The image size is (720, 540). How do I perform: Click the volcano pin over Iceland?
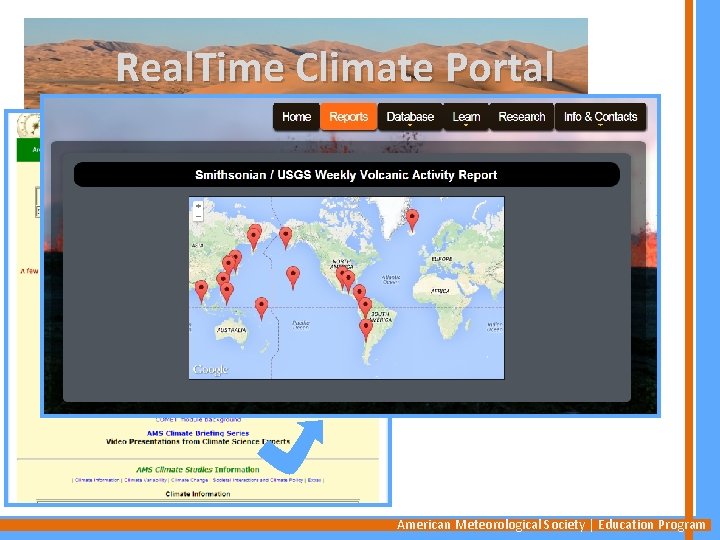(412, 220)
